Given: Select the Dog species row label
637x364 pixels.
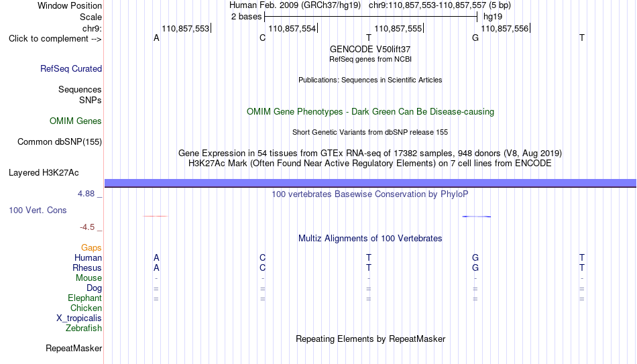Looking at the screenshot, I should tap(95, 288).
